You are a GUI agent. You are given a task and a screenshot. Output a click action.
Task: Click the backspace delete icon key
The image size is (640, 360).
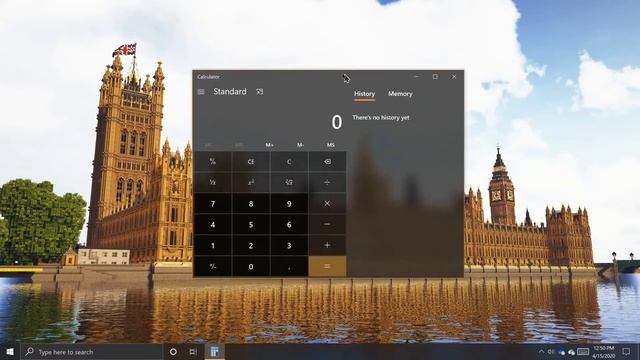[x=327, y=162]
